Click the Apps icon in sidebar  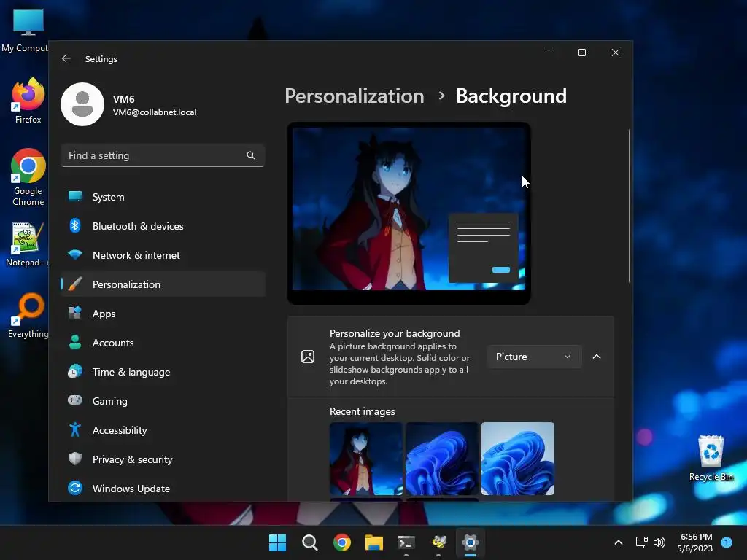(x=75, y=313)
